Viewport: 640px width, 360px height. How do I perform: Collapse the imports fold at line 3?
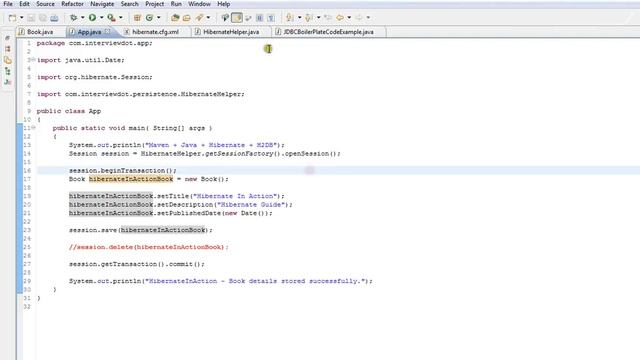click(33, 60)
